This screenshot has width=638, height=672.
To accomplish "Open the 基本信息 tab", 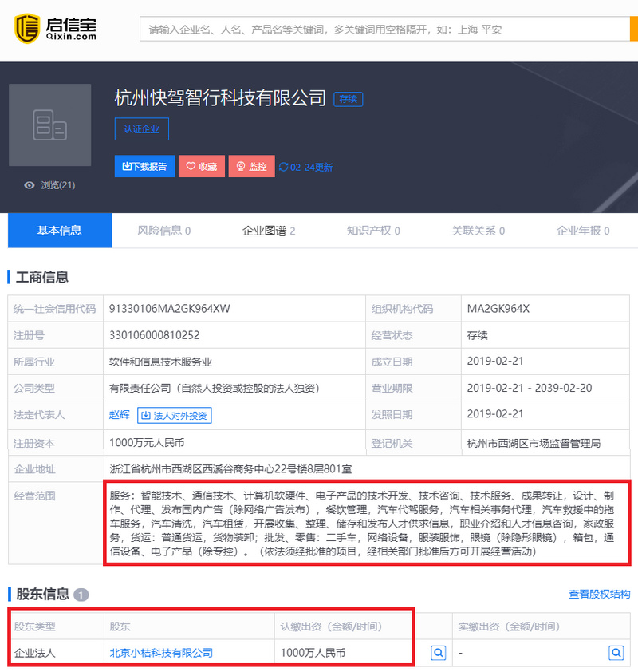I will 60,231.
